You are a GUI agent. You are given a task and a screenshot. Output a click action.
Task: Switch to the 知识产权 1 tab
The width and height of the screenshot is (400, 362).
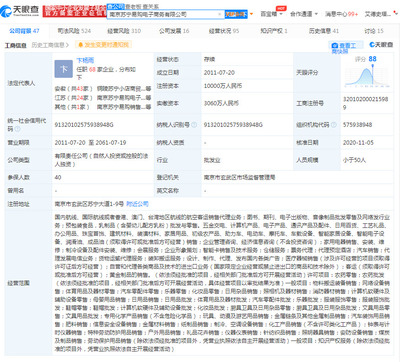(274, 31)
